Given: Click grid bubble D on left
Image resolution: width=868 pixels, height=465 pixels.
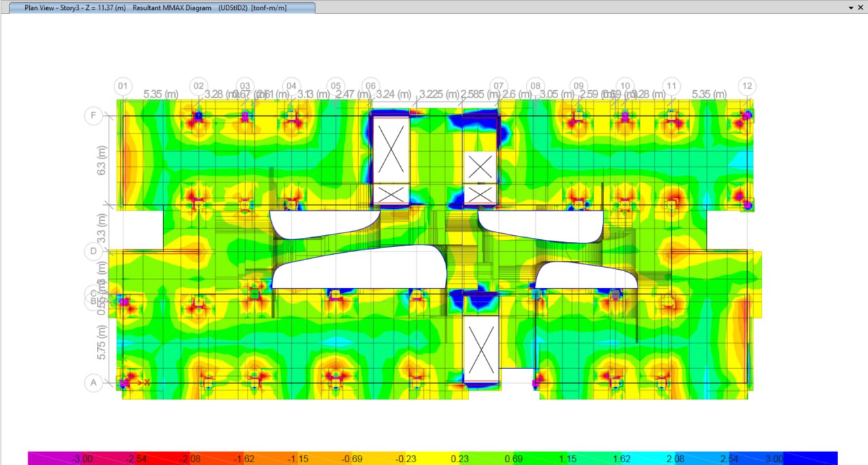Looking at the screenshot, I should pyautogui.click(x=94, y=251).
